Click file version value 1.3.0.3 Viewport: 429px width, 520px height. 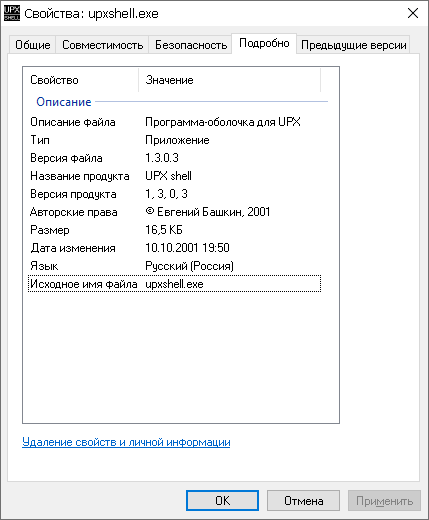162,158
